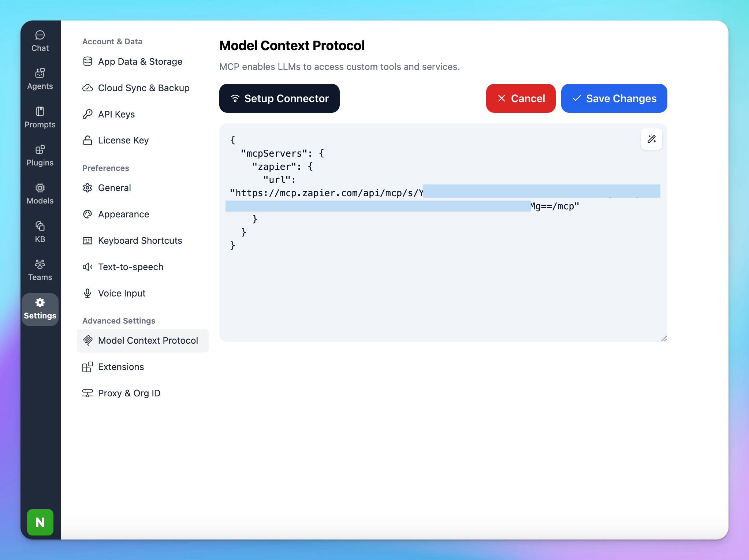Image resolution: width=749 pixels, height=560 pixels.
Task: Click the Setup Connector button
Action: [279, 98]
